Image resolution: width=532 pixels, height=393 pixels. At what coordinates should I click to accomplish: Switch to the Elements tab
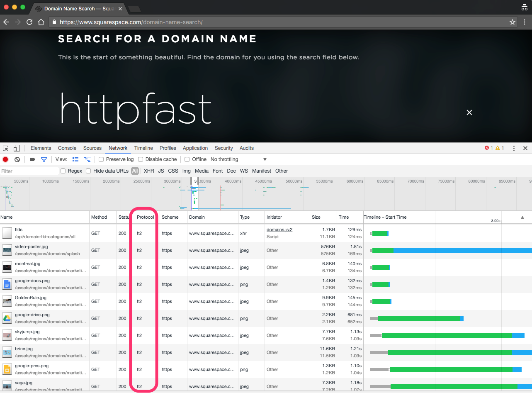pyautogui.click(x=41, y=148)
